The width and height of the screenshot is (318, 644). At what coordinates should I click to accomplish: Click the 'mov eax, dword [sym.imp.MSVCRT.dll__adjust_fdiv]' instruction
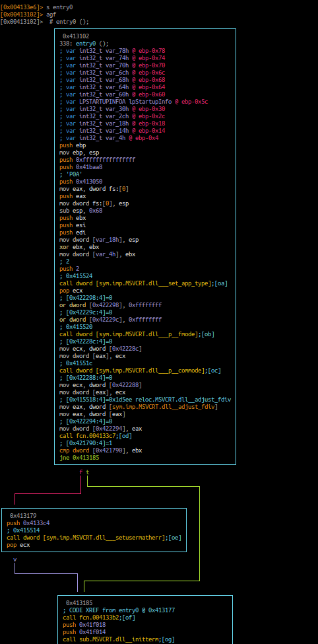(x=139, y=407)
